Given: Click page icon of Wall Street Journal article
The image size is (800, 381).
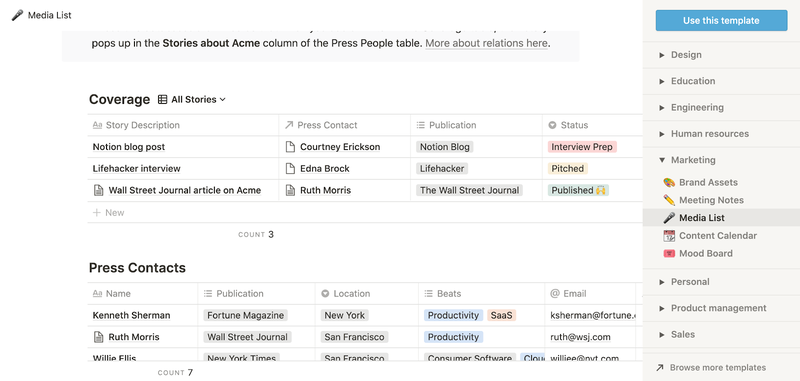Looking at the screenshot, I should pyautogui.click(x=98, y=190).
